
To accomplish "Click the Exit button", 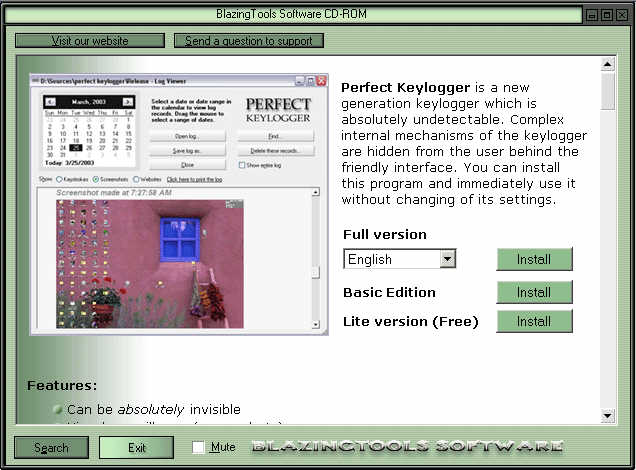I will 136,447.
